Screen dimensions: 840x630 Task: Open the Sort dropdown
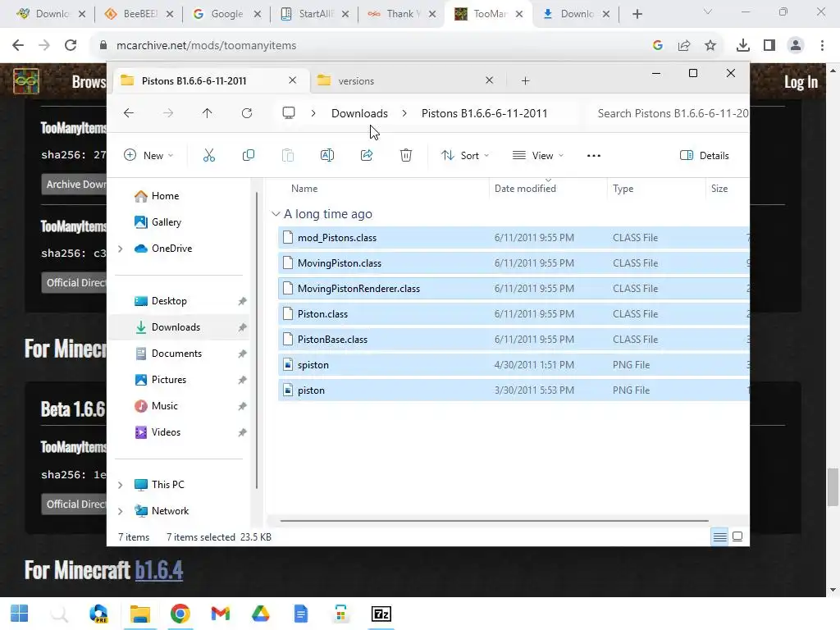(x=465, y=155)
